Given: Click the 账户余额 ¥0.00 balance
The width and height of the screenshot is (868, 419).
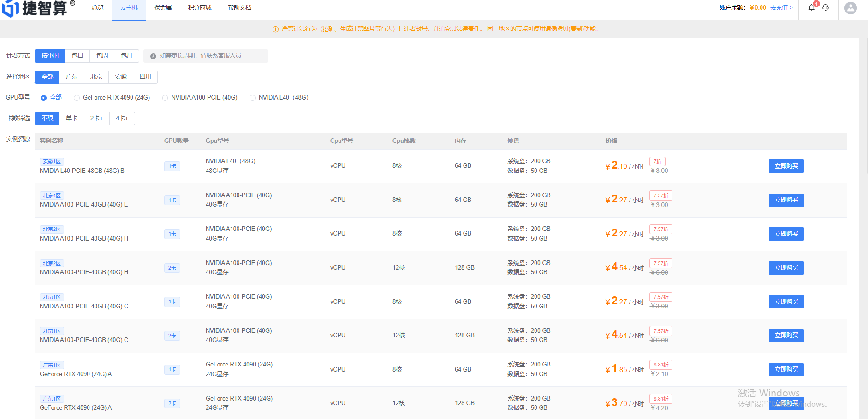Looking at the screenshot, I should 743,8.
